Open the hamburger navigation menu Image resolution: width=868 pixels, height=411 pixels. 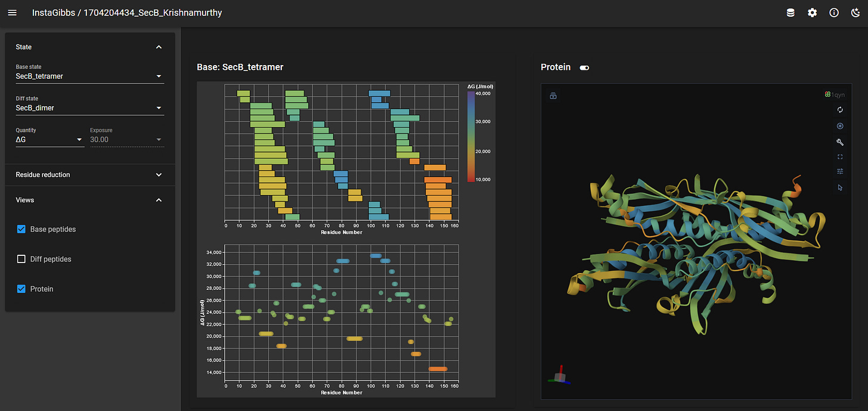pos(12,13)
